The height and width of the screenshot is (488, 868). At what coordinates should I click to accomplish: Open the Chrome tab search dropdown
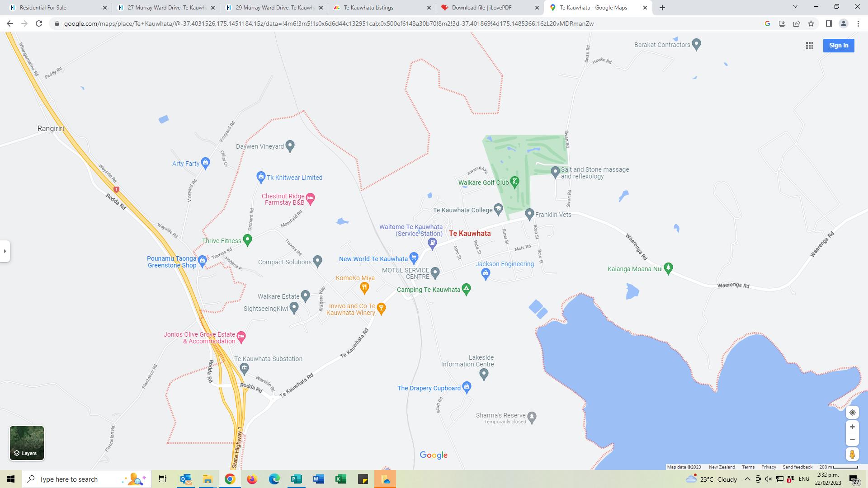click(795, 7)
